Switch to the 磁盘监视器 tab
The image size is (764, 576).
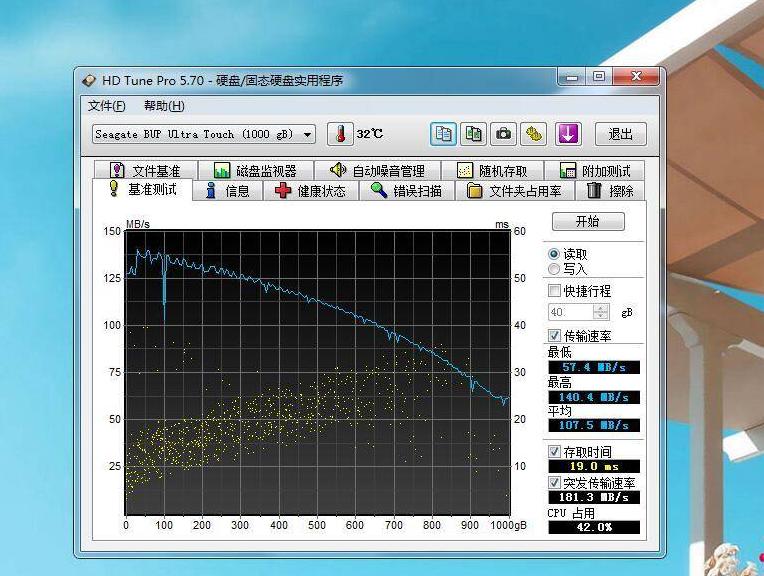coord(255,171)
